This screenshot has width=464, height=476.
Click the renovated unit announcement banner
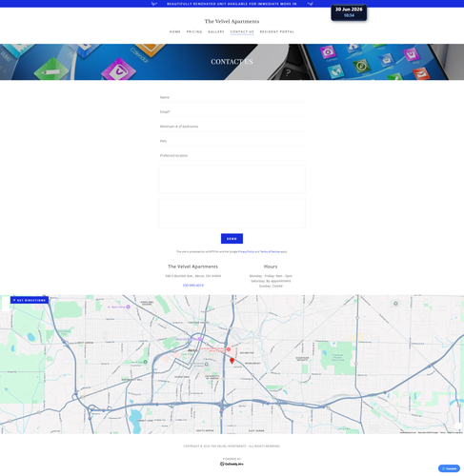232,4
